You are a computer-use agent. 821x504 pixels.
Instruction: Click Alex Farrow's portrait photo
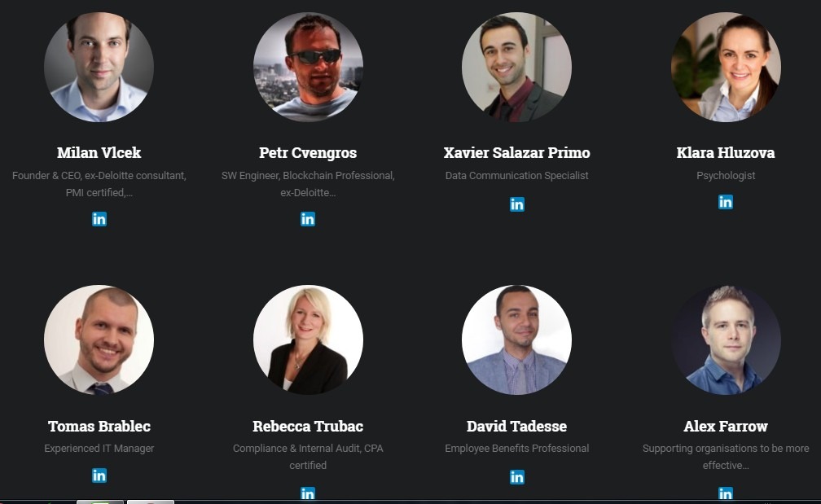(726, 340)
